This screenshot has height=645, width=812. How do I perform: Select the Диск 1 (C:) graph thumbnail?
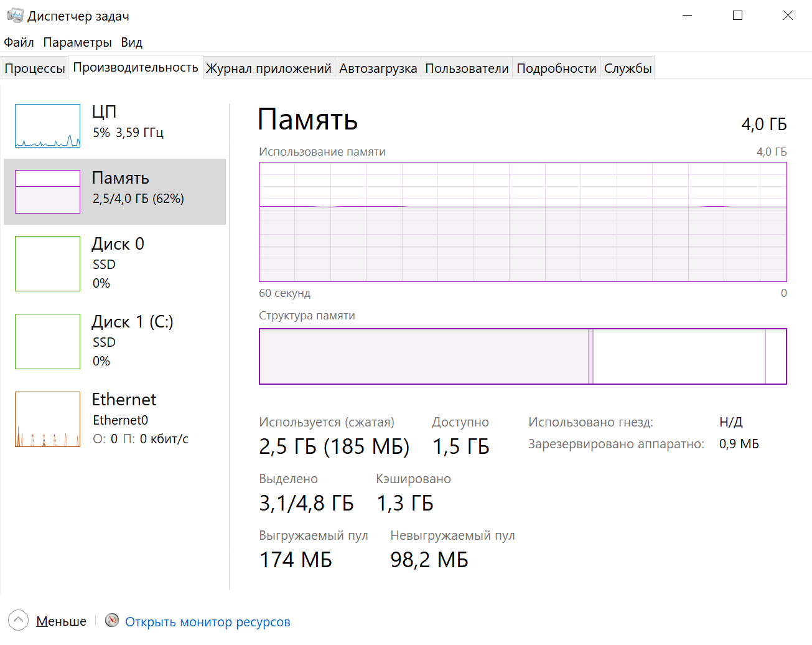pos(47,341)
